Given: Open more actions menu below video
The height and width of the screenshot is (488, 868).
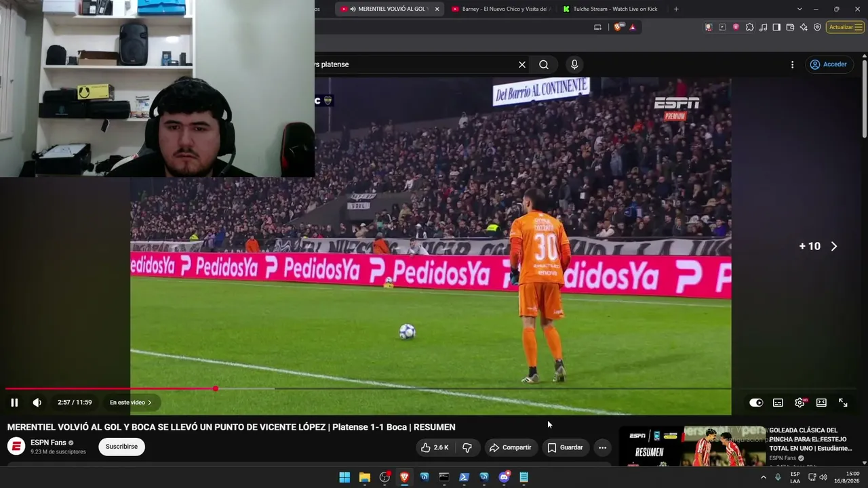Looking at the screenshot, I should click(x=602, y=447).
